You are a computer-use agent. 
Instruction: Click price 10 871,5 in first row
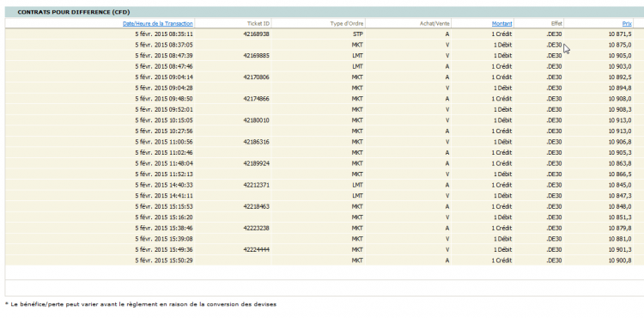coord(620,34)
